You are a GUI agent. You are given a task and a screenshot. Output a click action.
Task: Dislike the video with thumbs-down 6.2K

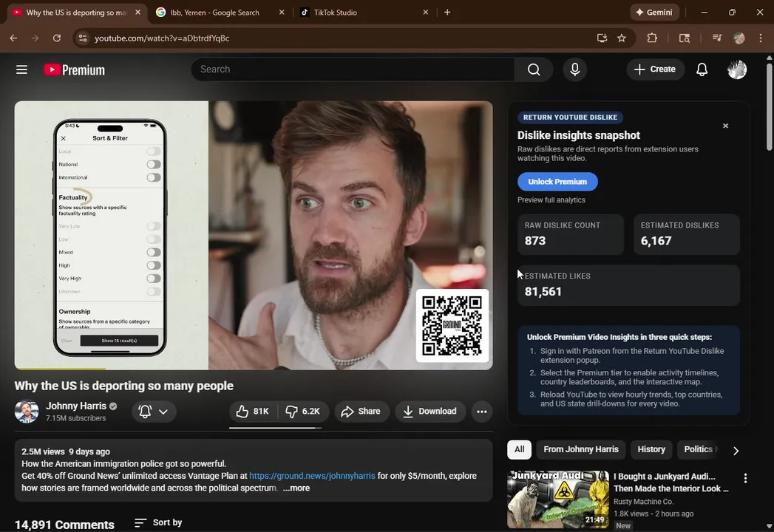303,412
